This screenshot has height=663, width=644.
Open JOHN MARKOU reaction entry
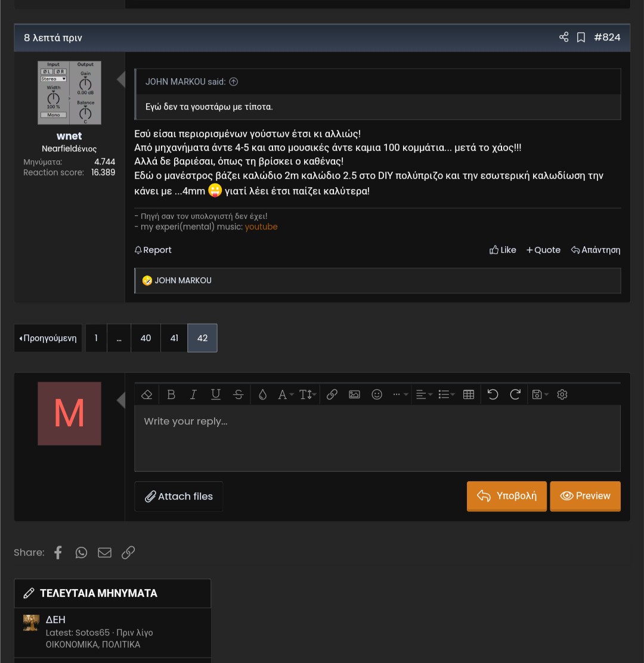pos(182,280)
